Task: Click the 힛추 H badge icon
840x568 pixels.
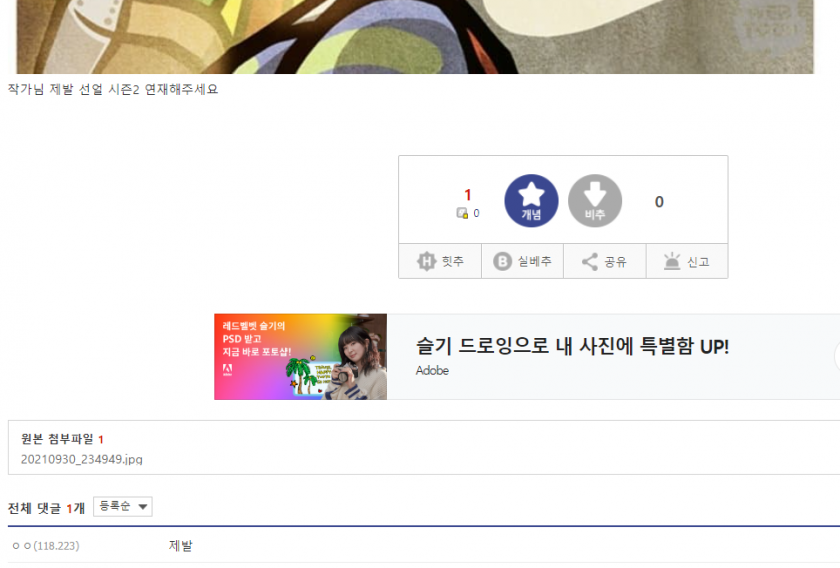Action: pos(426,261)
